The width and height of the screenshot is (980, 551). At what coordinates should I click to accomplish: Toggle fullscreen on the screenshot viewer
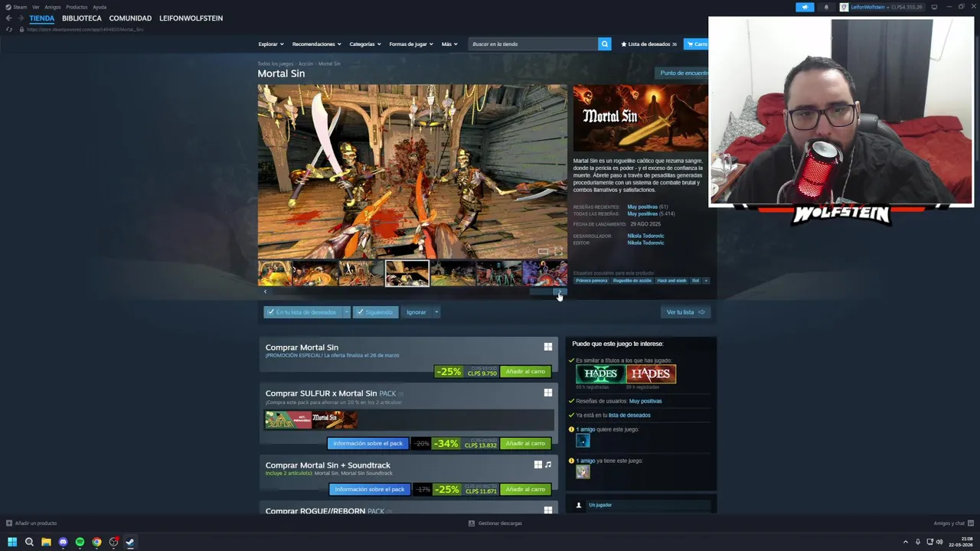coord(558,251)
